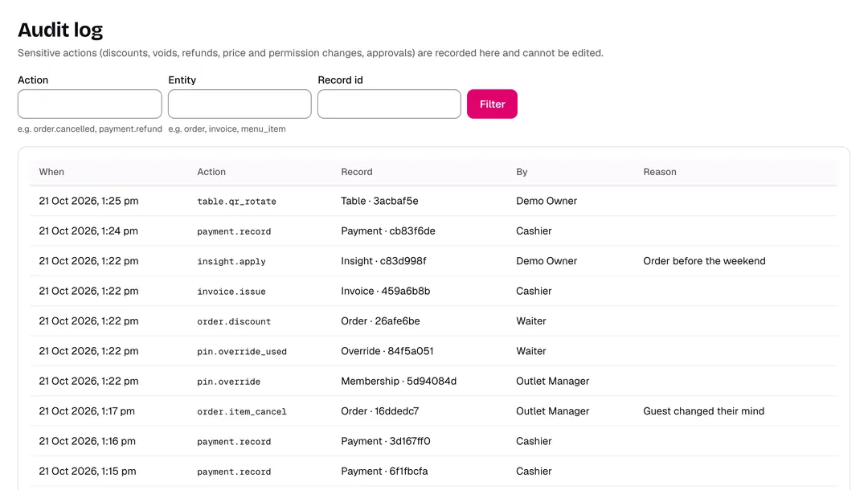Select record Payment · cb83f6de
The height and width of the screenshot is (490, 868).
tap(388, 231)
